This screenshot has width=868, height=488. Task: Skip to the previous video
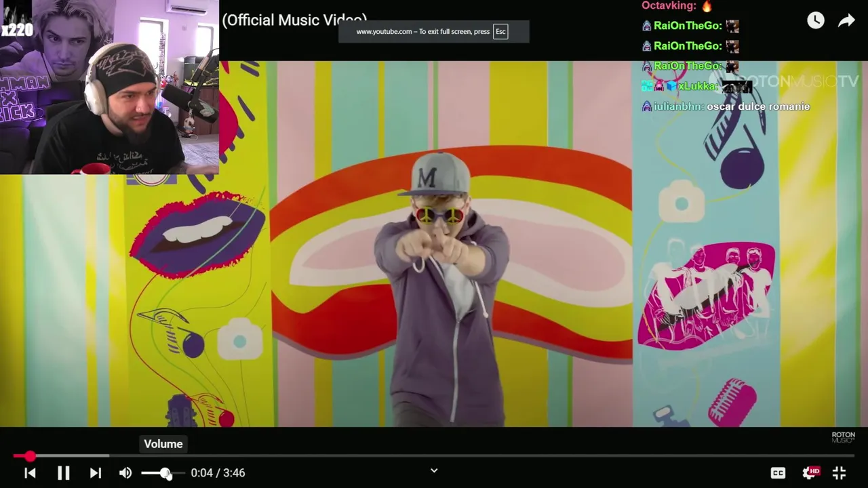[30, 473]
